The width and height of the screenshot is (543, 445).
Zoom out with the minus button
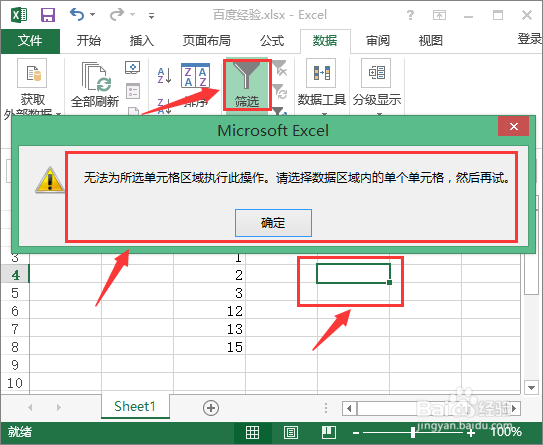(x=356, y=433)
